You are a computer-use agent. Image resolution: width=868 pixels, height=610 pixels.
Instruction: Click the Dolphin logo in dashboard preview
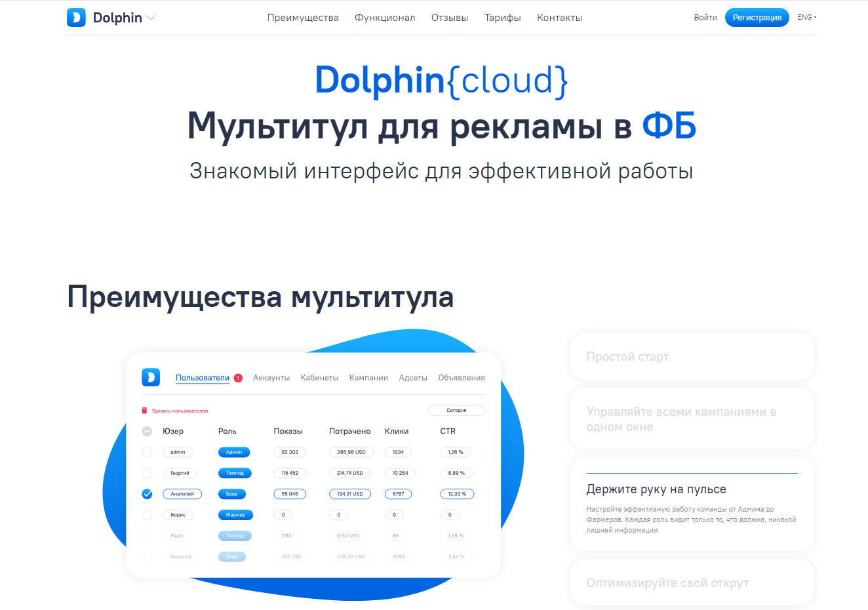point(151,377)
